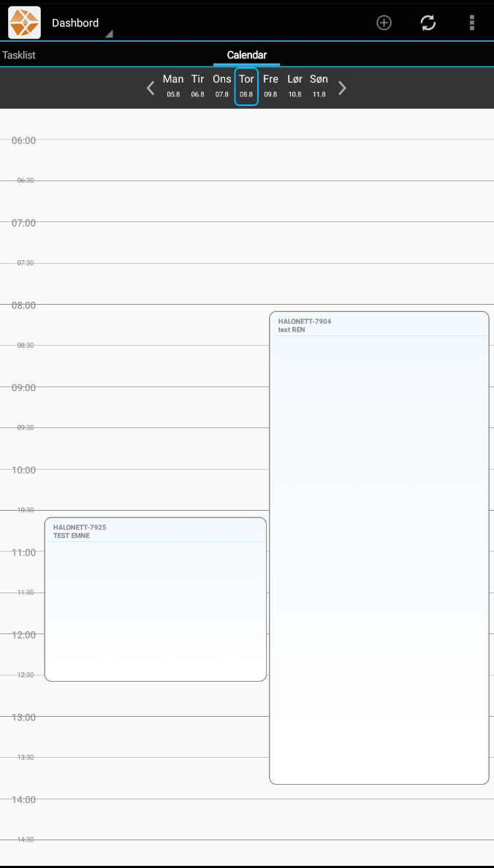494x868 pixels.
Task: Switch to the Tasklist tab
Action: click(19, 55)
